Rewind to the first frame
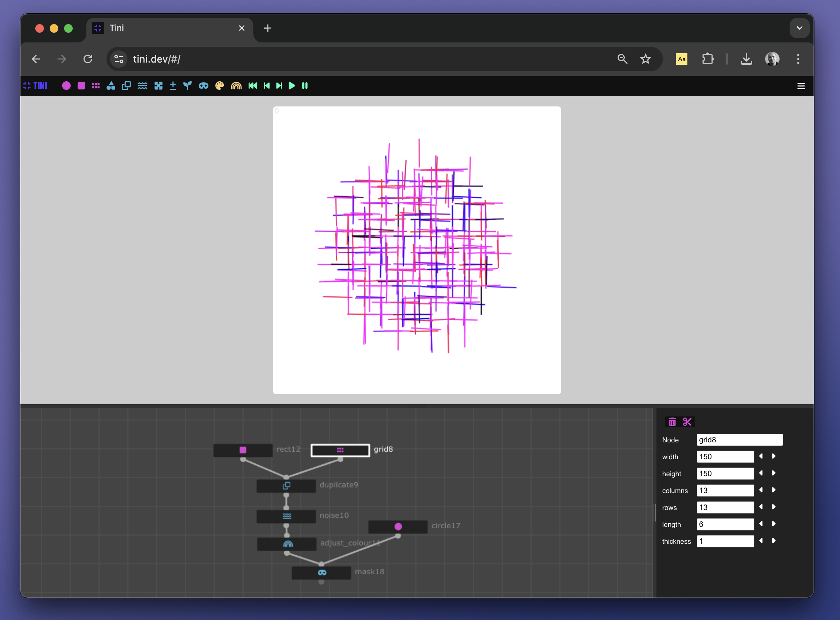This screenshot has width=840, height=620. click(252, 86)
